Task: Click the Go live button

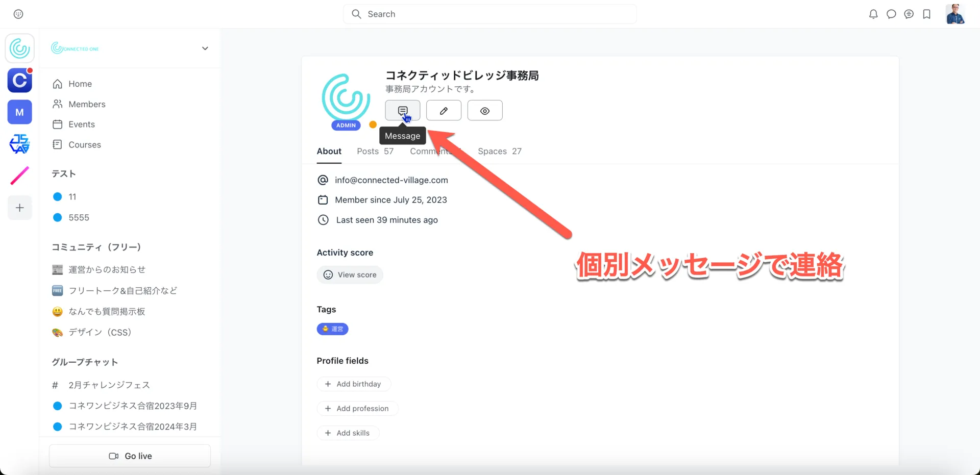Action: [x=130, y=456]
